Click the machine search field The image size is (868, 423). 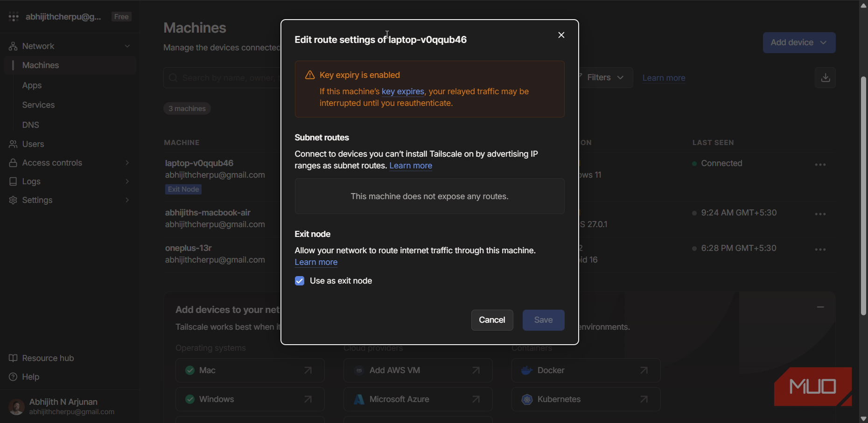(x=222, y=77)
